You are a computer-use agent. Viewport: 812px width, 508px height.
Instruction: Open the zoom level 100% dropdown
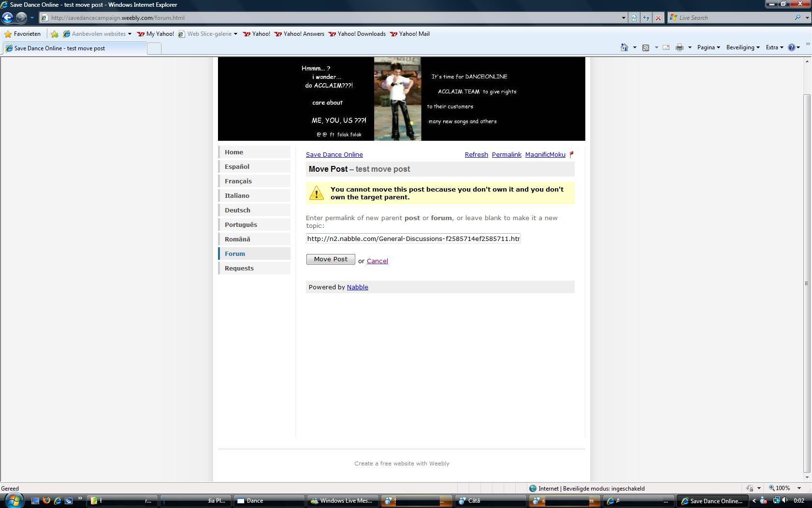(785, 488)
